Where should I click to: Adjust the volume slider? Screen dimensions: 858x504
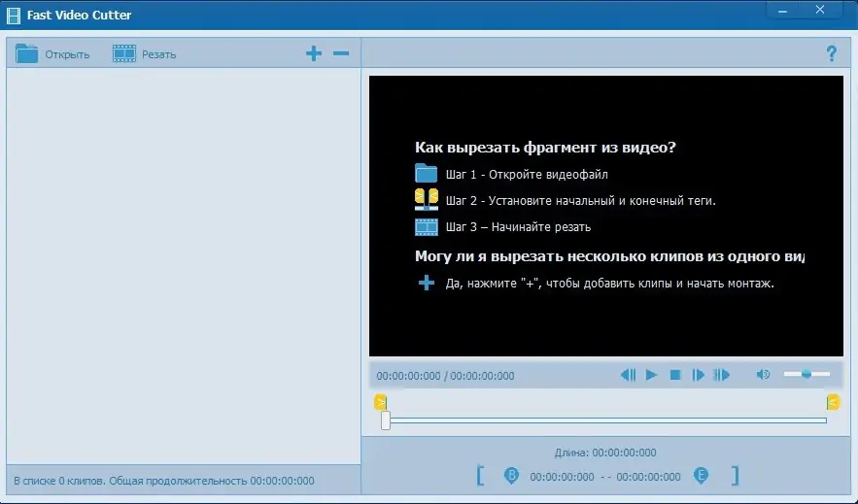[x=807, y=374]
